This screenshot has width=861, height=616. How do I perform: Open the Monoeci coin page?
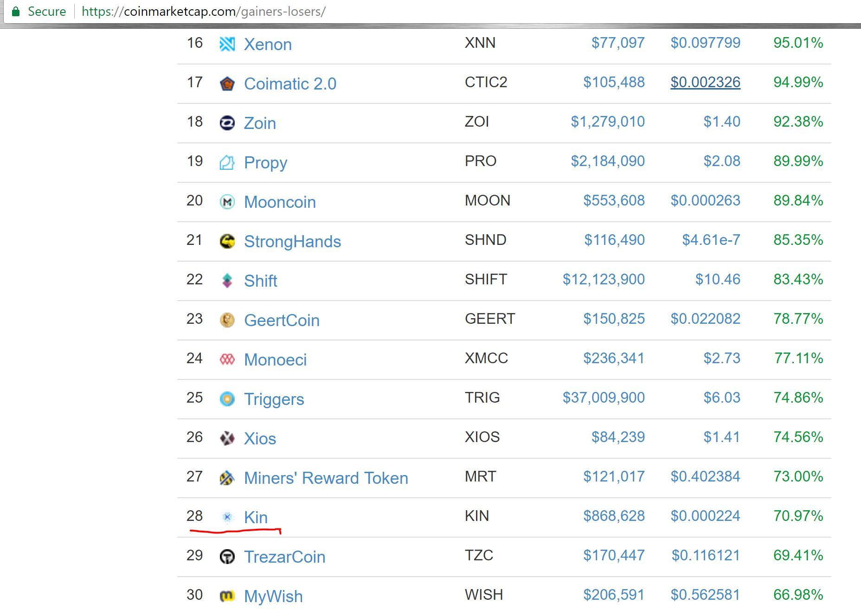pyautogui.click(x=275, y=359)
